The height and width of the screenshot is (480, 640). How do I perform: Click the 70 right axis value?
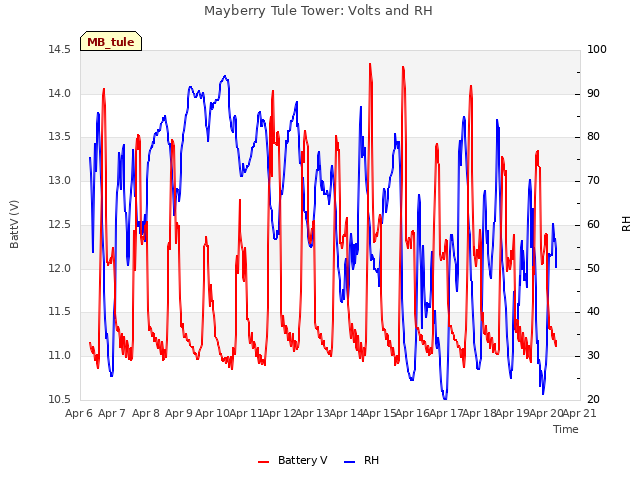pos(593,180)
